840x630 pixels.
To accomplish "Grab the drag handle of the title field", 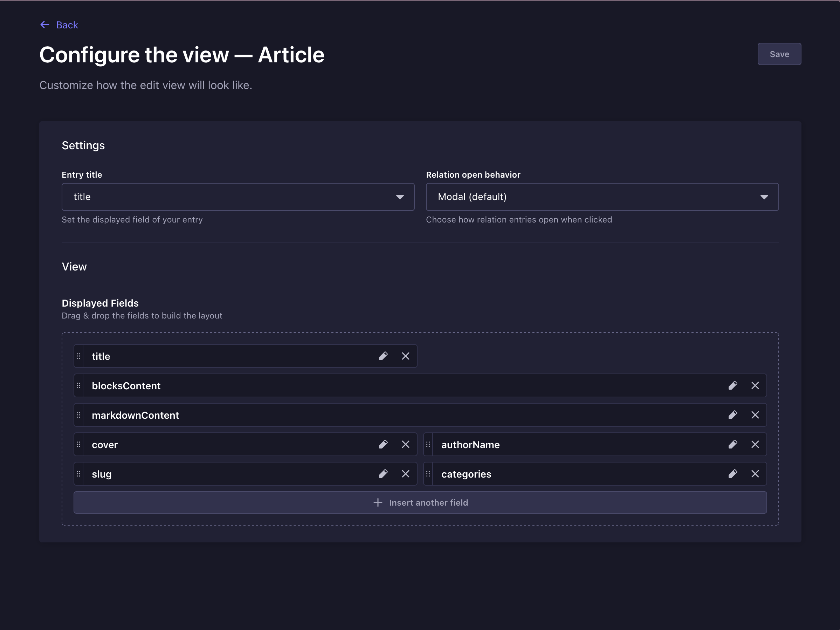I will click(78, 356).
